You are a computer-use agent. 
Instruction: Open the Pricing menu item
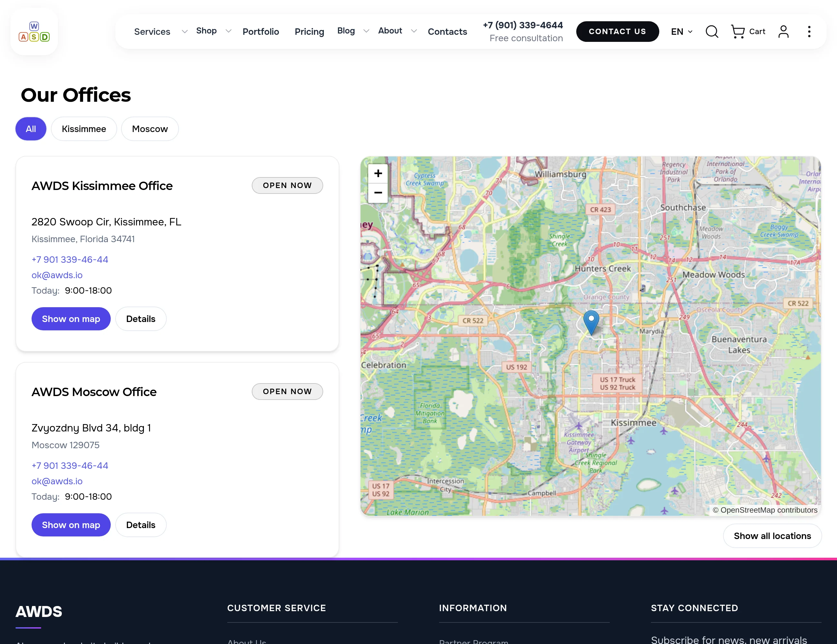pos(309,32)
